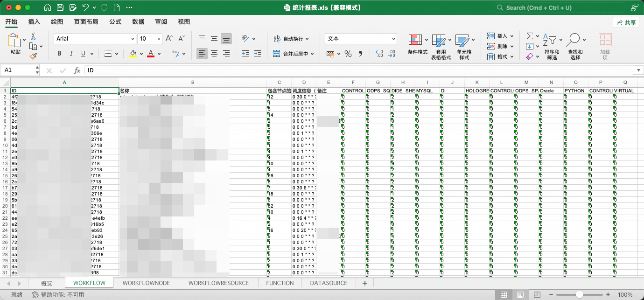Viewport: 644px width, 300px height.
Task: Toggle Wrap Text 自动换行
Action: coord(292,39)
